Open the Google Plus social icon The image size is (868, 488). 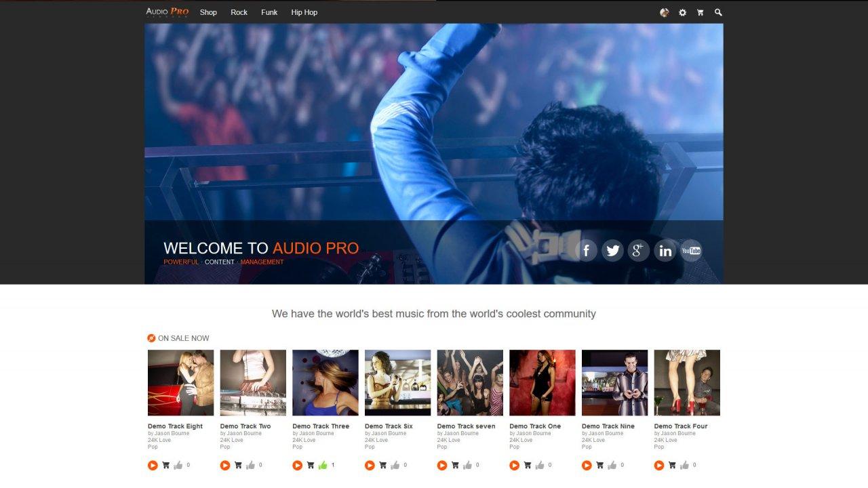pyautogui.click(x=639, y=251)
